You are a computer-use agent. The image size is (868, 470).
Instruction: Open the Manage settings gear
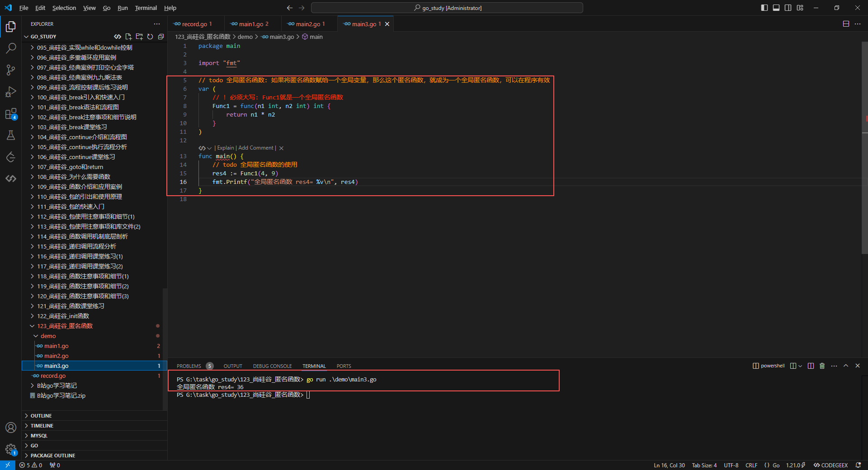pos(11,449)
